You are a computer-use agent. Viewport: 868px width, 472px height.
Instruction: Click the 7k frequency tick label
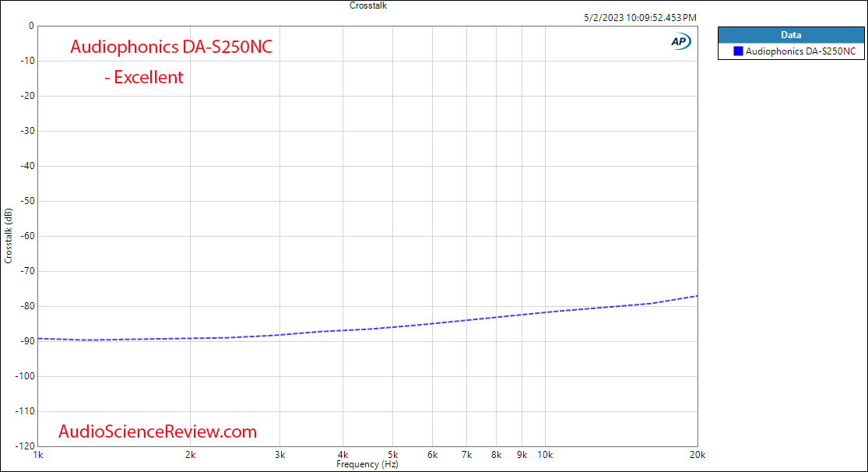(x=466, y=455)
